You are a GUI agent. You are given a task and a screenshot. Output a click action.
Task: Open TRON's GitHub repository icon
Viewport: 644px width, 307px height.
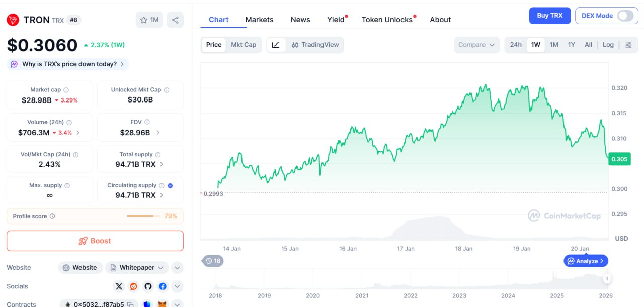click(x=148, y=286)
